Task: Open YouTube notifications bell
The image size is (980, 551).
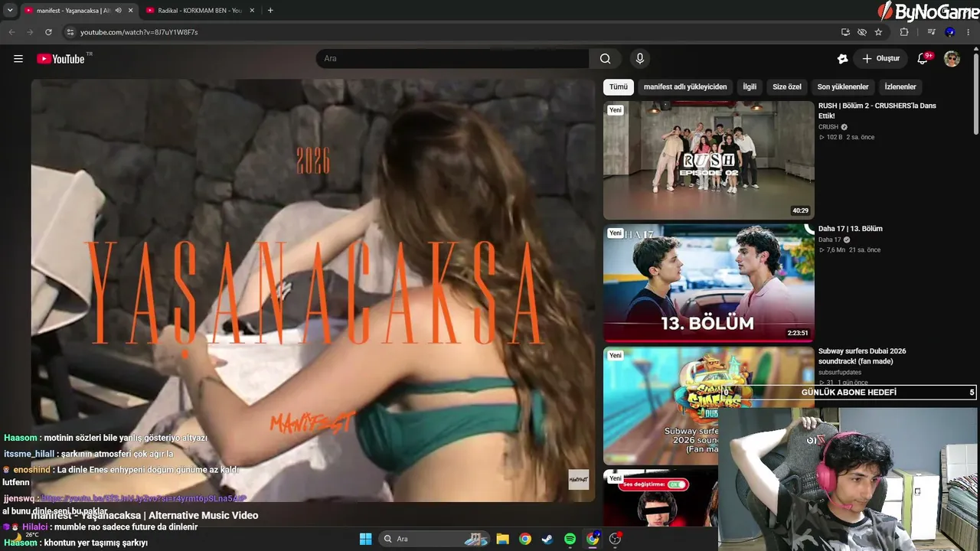Action: pos(923,59)
